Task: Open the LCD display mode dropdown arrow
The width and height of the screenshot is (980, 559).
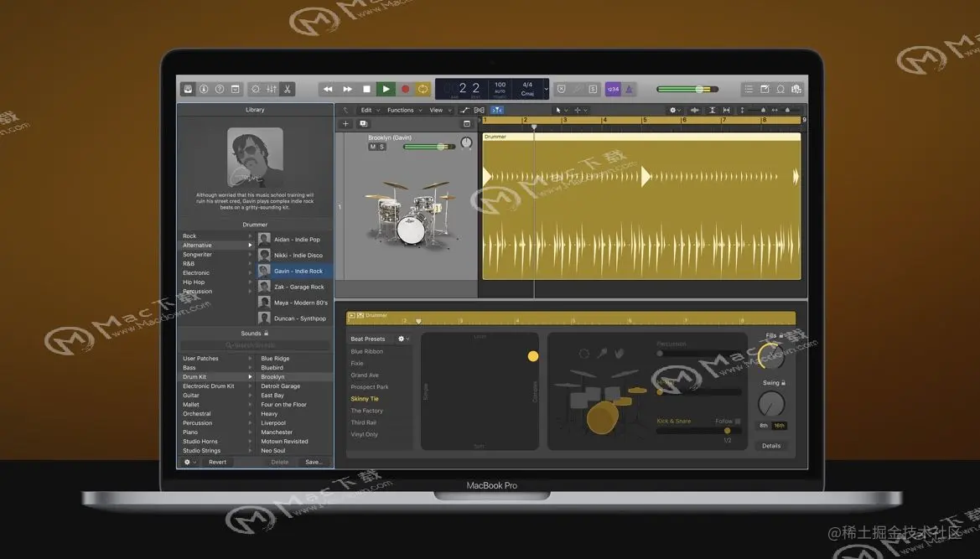Action: (546, 90)
